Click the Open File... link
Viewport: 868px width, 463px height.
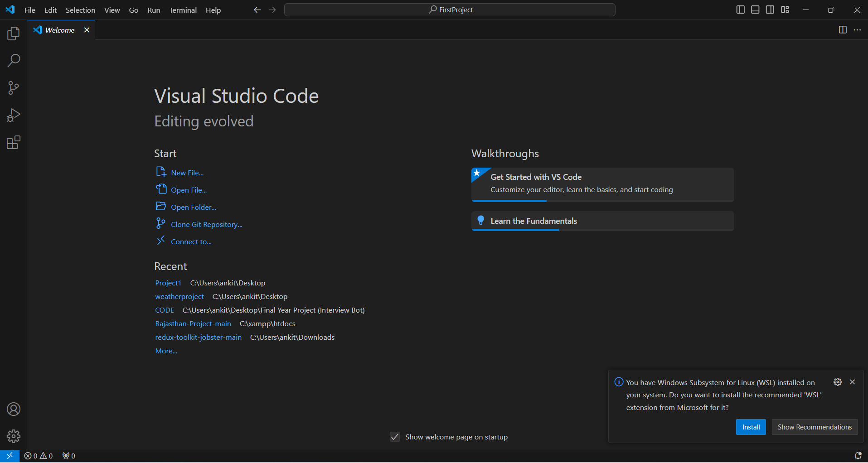pyautogui.click(x=189, y=190)
